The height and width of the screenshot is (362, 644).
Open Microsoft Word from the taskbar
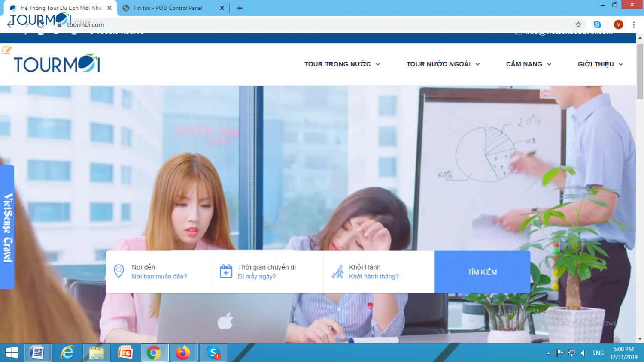37,353
